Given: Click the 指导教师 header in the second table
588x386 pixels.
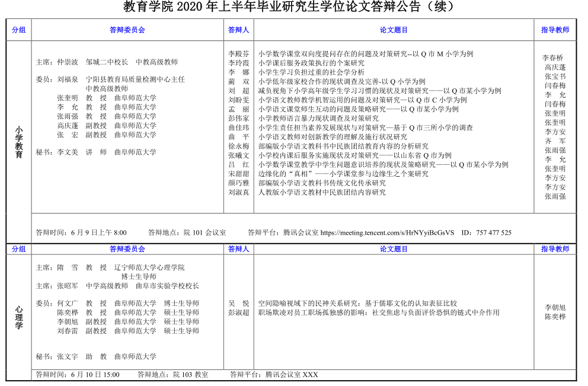Looking at the screenshot, I should coord(555,249).
